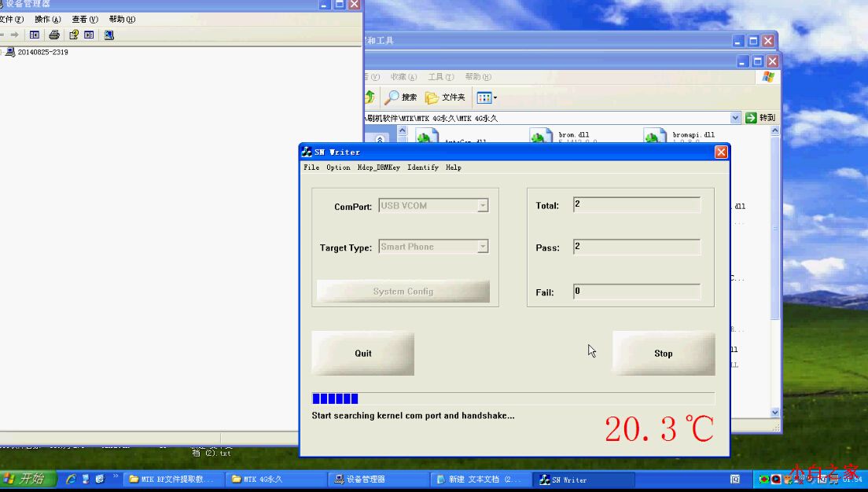
Task: Click the Pass count field
Action: [x=637, y=247]
